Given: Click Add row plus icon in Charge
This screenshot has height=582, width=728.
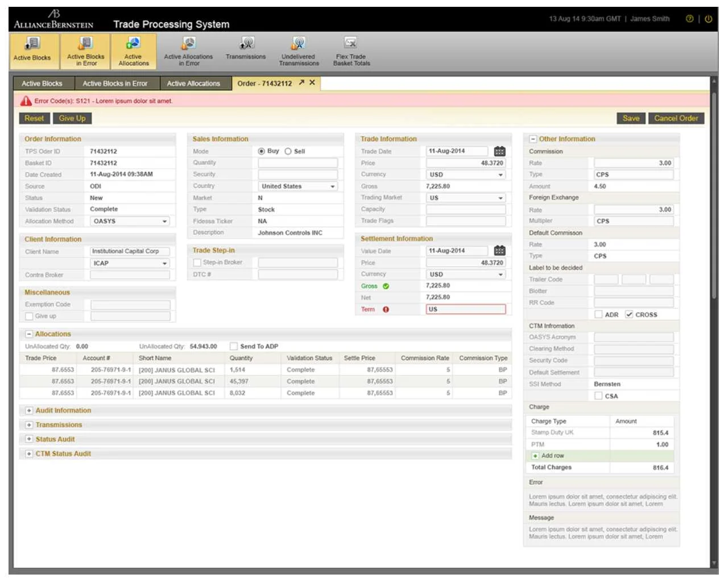Looking at the screenshot, I should click(x=535, y=456).
